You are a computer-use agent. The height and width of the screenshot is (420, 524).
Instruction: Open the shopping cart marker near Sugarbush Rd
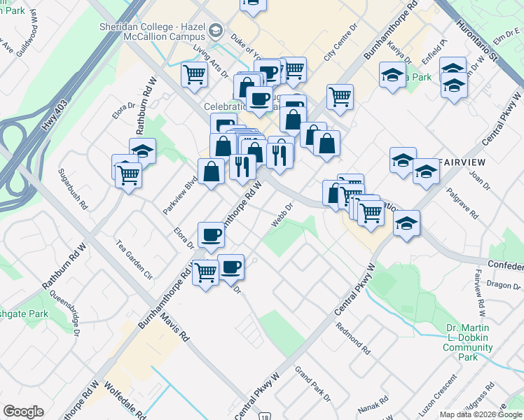click(x=129, y=176)
